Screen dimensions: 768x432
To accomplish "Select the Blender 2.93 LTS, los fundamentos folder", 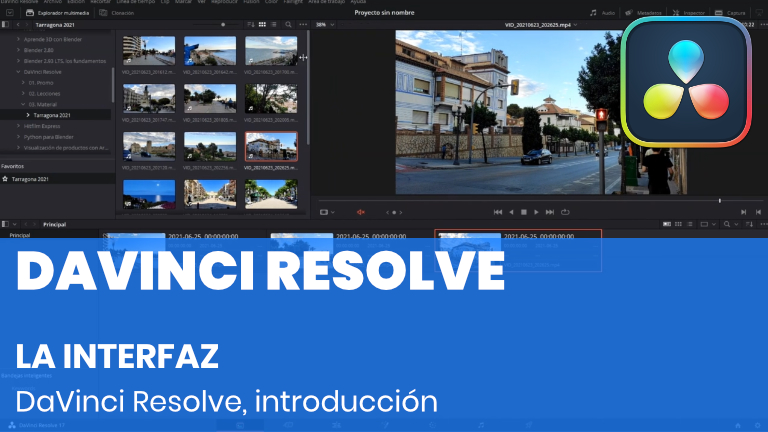I will [x=65, y=61].
